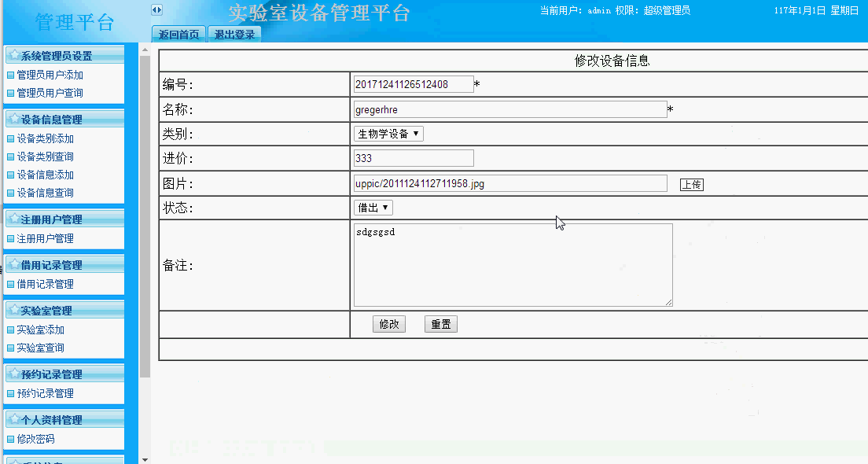The height and width of the screenshot is (464, 868).
Task: Click the sidebar vertical scrollbar thumb
Action: click(x=145, y=217)
